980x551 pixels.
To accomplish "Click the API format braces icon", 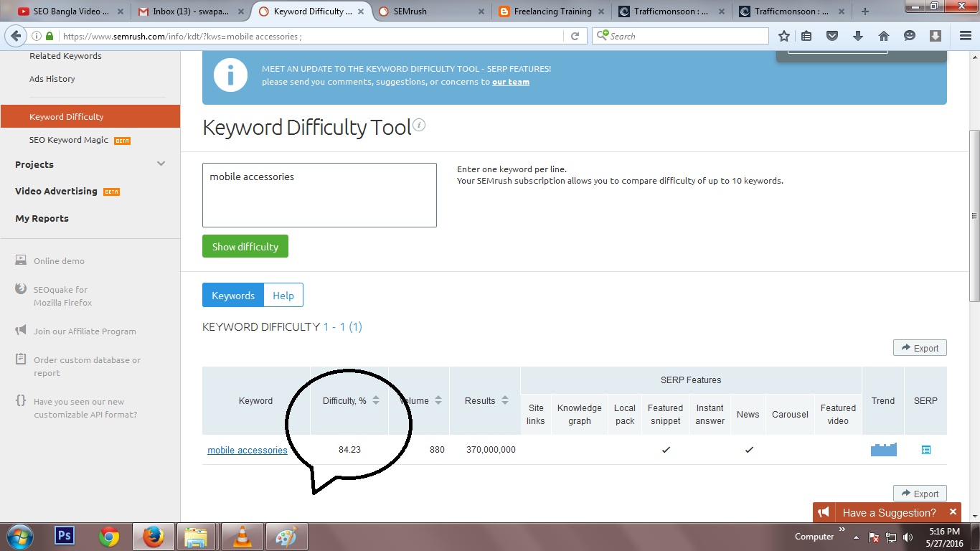I will [21, 401].
